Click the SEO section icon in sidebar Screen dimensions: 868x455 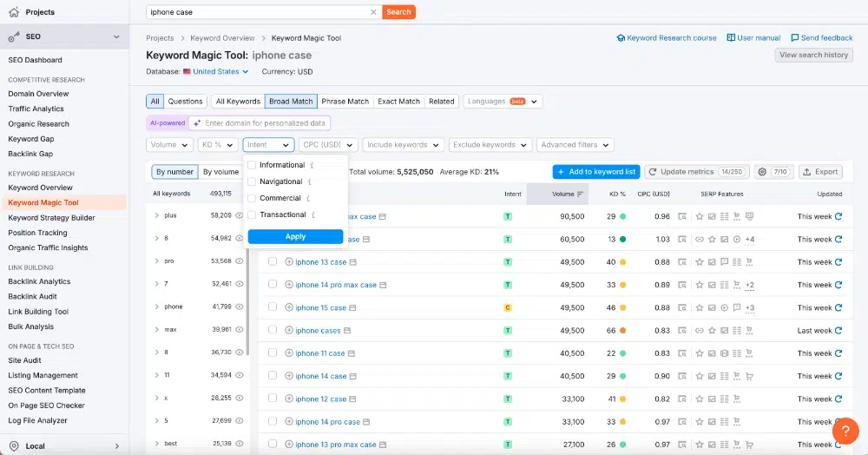(x=14, y=36)
